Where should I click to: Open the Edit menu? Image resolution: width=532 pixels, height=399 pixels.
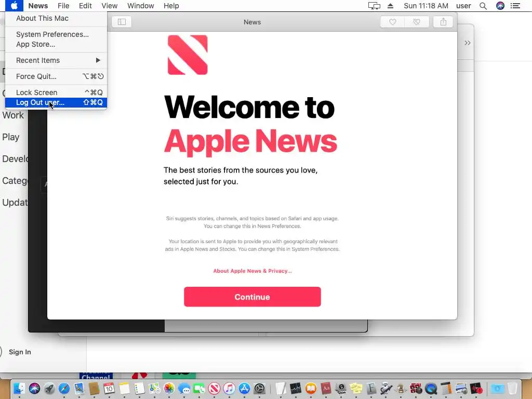(x=85, y=6)
